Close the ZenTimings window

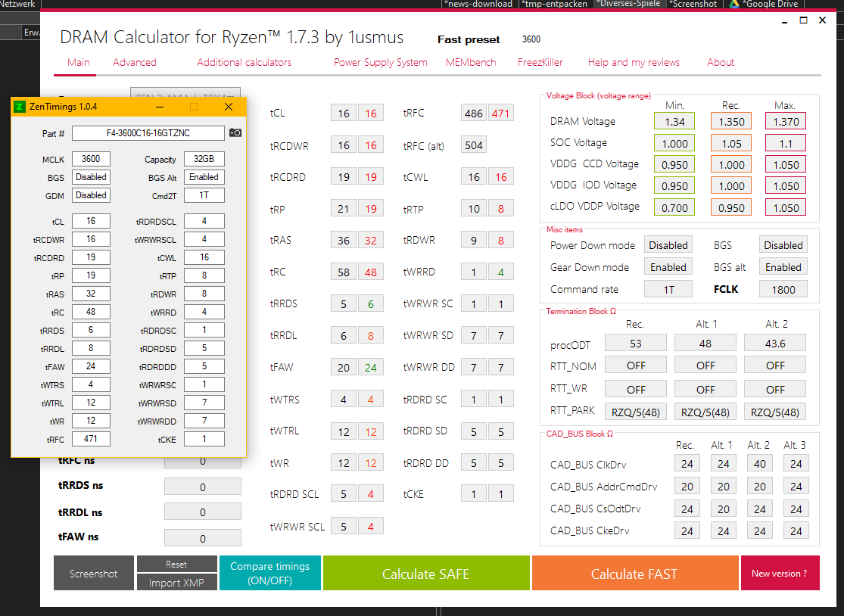(229, 107)
